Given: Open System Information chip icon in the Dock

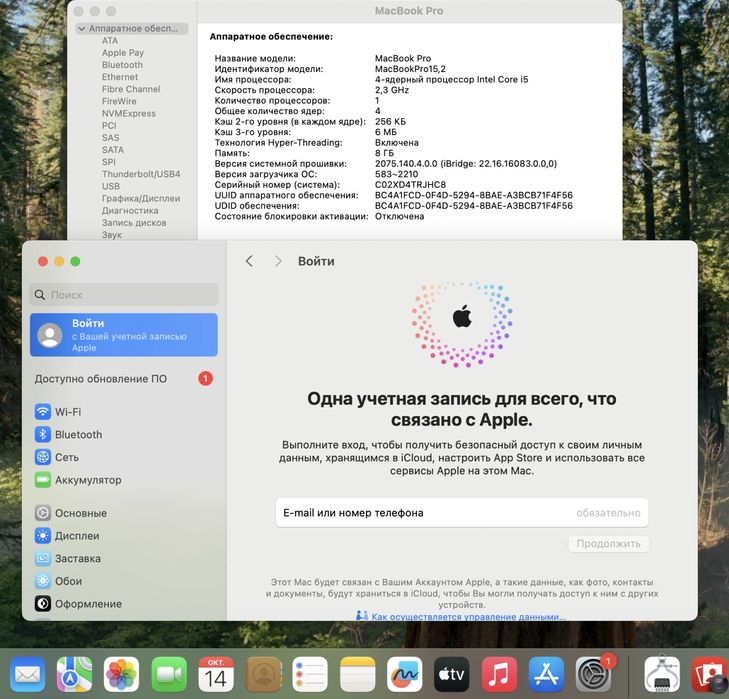Looking at the screenshot, I should [662, 674].
